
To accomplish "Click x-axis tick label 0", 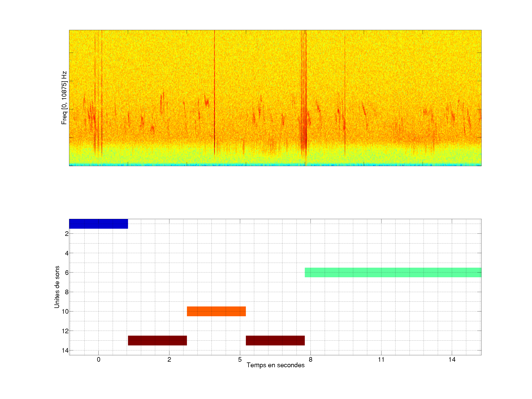I will coord(98,359).
